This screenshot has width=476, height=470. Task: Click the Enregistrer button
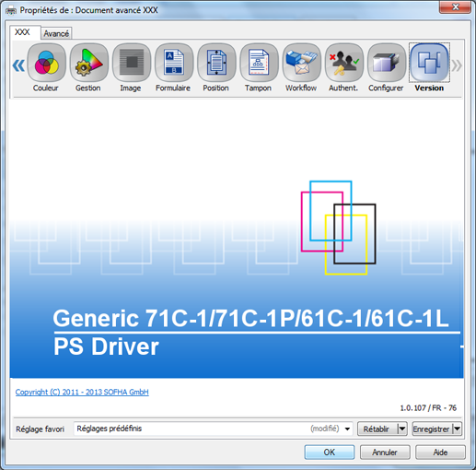pyautogui.click(x=431, y=429)
